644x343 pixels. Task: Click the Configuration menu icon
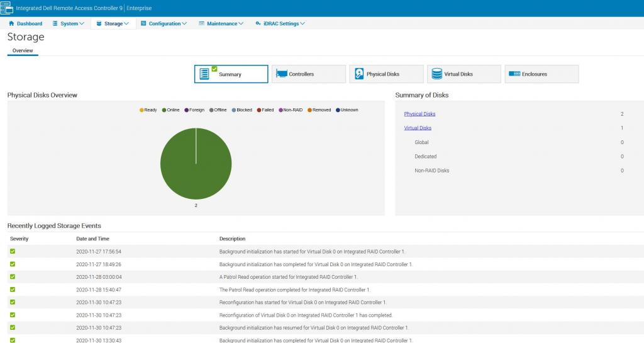pyautogui.click(x=143, y=23)
